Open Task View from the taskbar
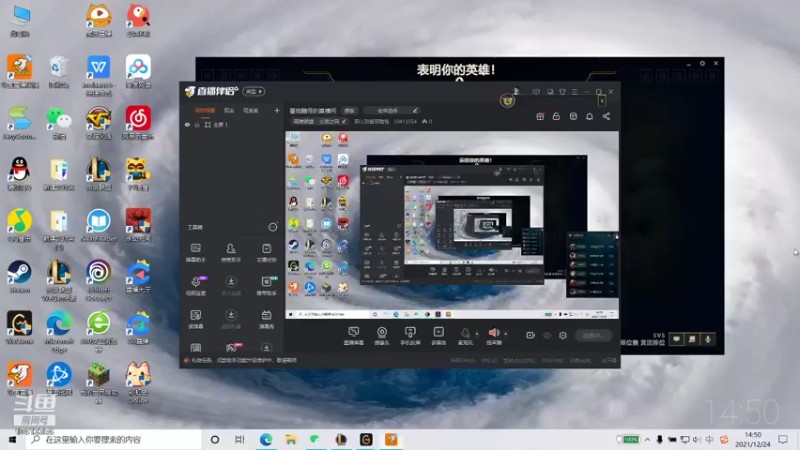Image resolution: width=800 pixels, height=450 pixels. [x=240, y=439]
